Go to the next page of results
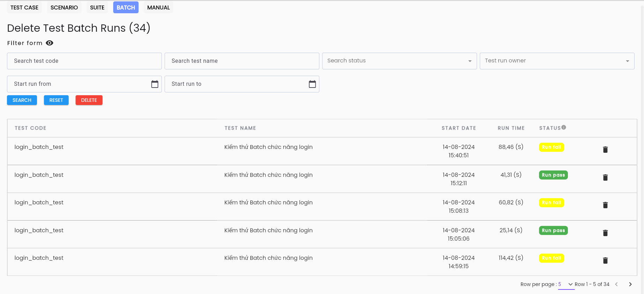 pos(630,284)
